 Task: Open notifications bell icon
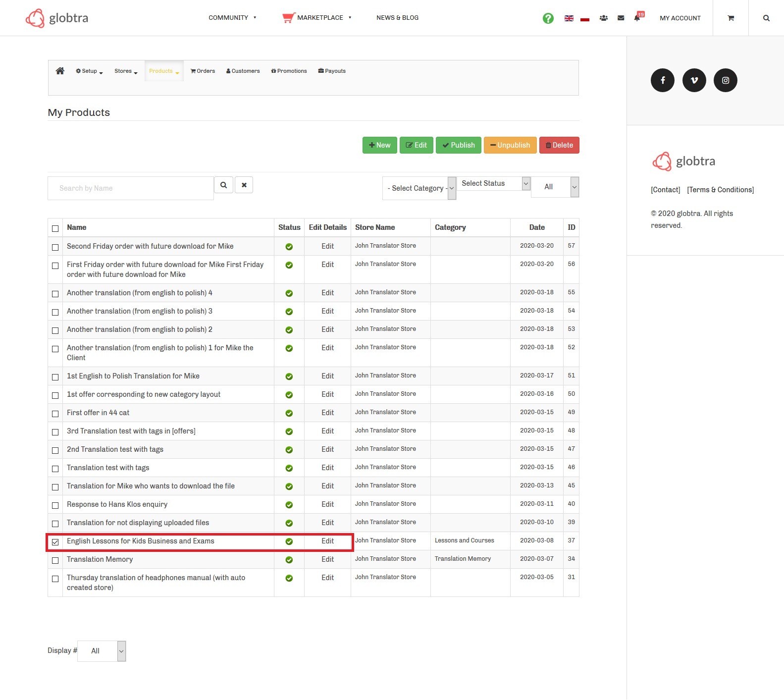pyautogui.click(x=637, y=18)
